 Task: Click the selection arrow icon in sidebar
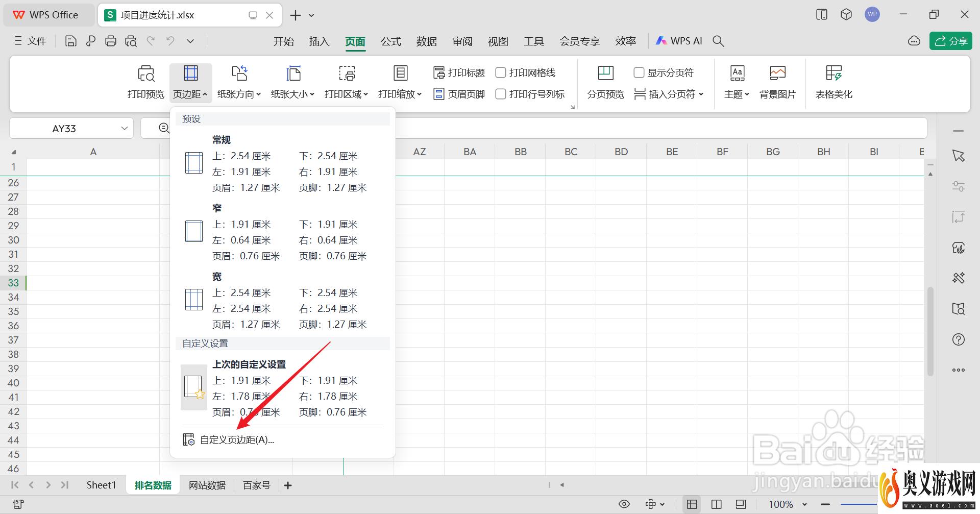pyautogui.click(x=959, y=156)
